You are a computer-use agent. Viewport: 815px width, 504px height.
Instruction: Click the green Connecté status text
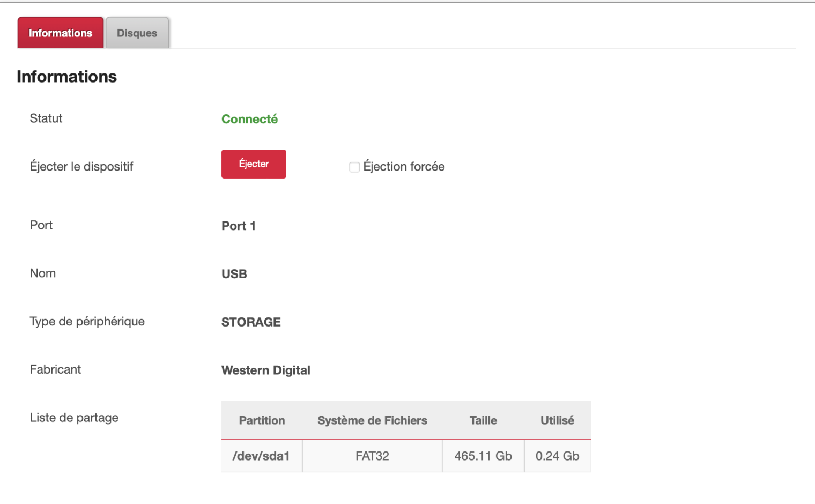pyautogui.click(x=249, y=119)
